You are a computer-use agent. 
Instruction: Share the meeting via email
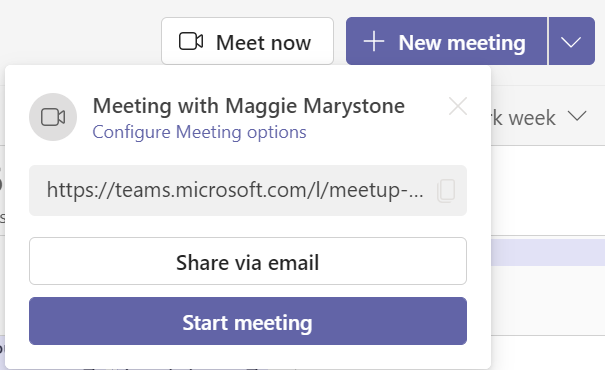click(248, 262)
